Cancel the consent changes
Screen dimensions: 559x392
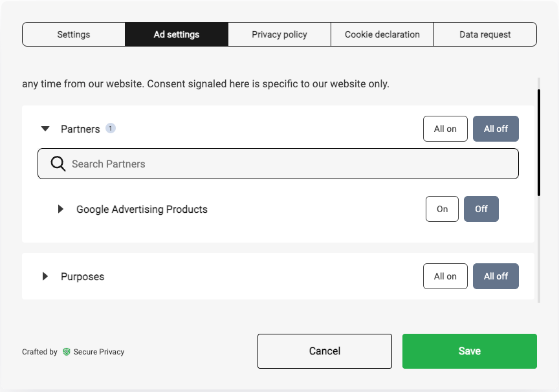324,351
